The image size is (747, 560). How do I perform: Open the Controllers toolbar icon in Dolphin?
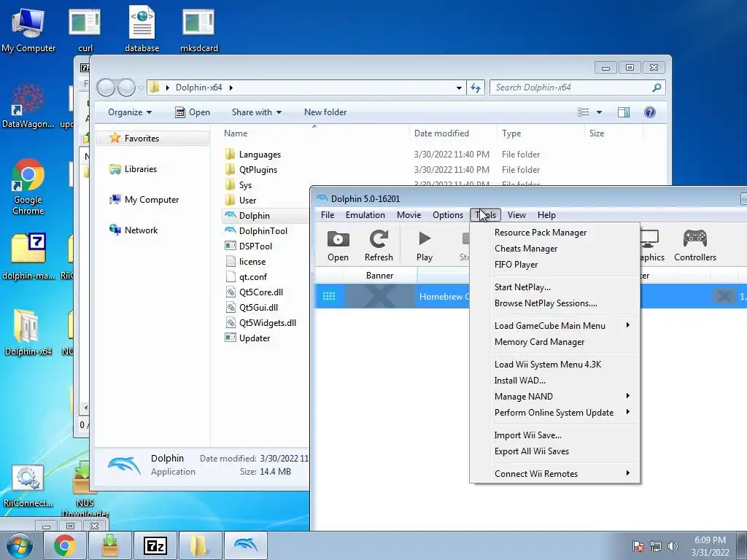coord(695,246)
